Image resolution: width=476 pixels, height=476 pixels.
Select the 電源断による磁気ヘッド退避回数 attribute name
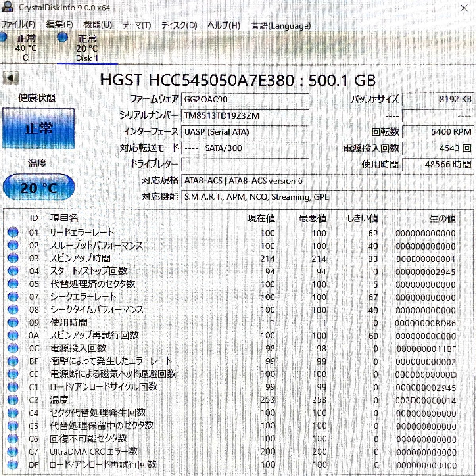coord(113,374)
